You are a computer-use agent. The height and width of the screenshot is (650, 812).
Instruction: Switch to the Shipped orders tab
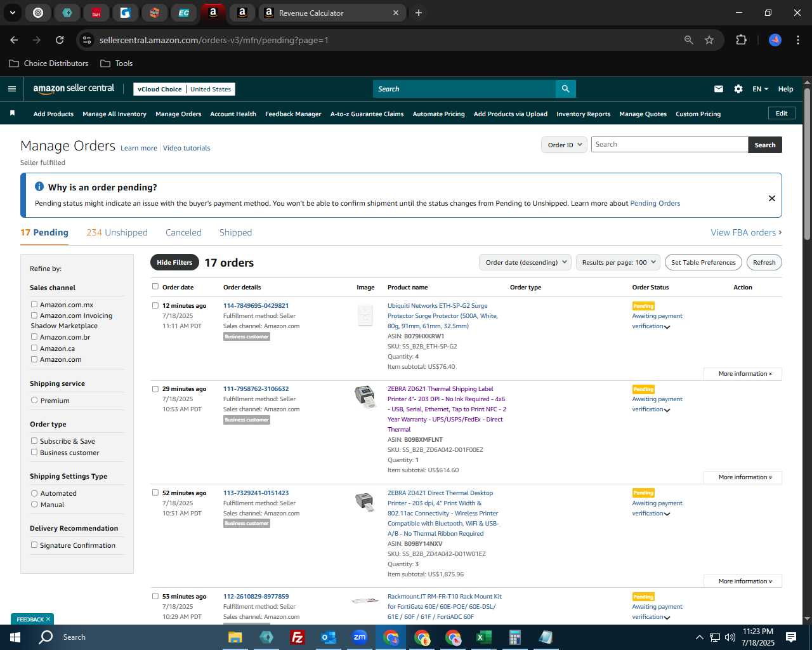click(x=235, y=232)
